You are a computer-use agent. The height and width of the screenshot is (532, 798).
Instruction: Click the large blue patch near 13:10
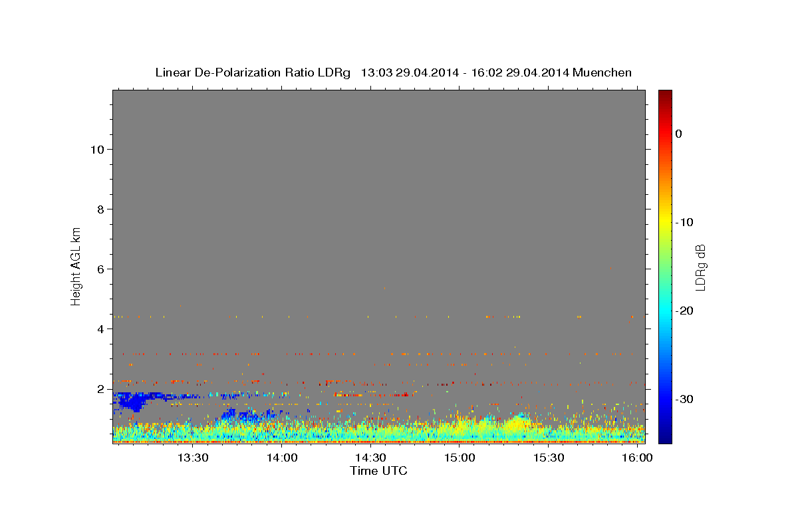pos(135,401)
